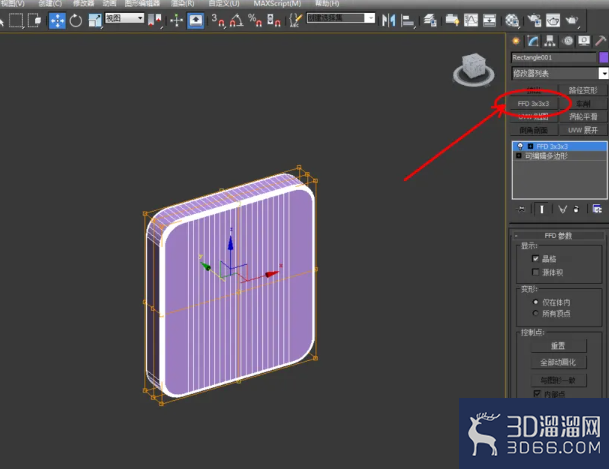This screenshot has width=609, height=469.
Task: Switch to the Display panel tab
Action: 584,41
